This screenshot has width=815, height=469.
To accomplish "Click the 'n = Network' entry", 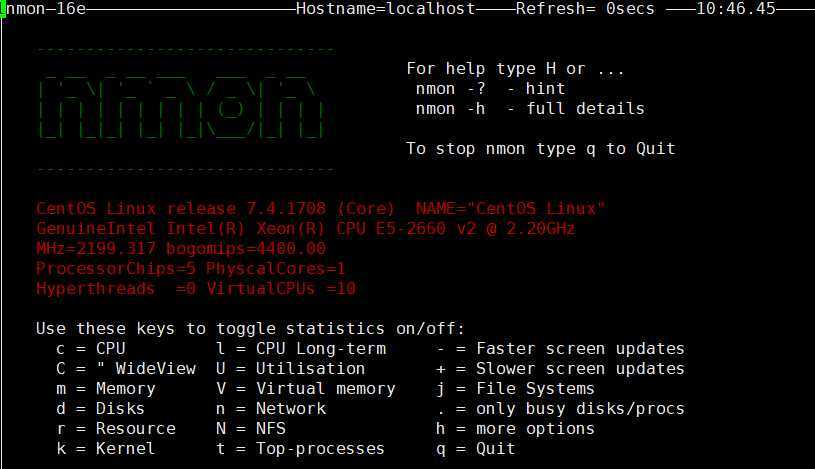I will click(271, 409).
